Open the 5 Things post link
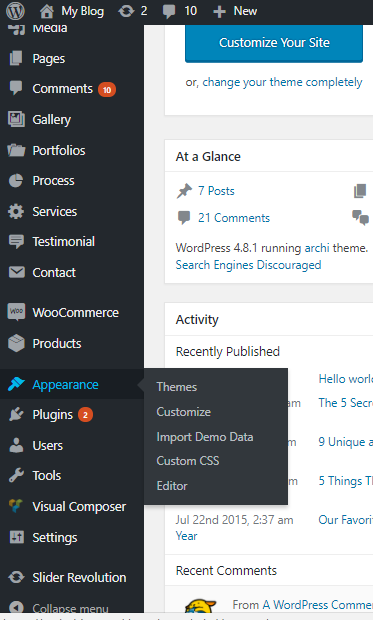Screen dimensions: 373x620 click(x=345, y=480)
